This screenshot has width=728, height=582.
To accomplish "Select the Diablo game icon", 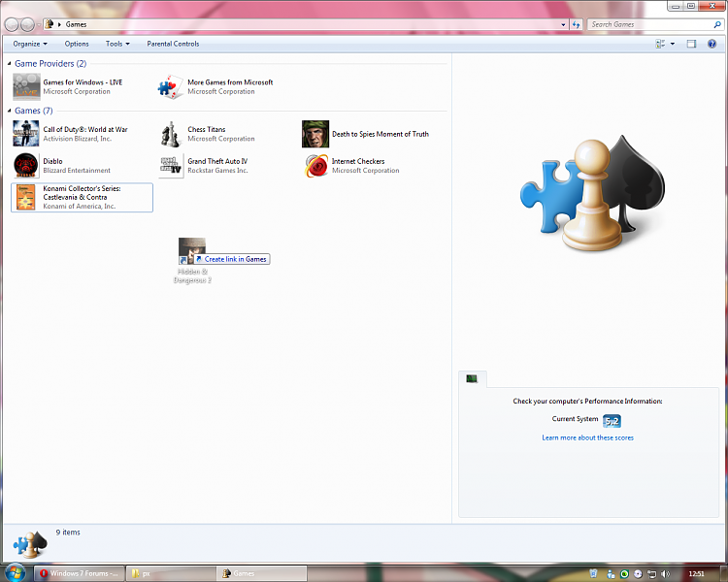I will click(26, 165).
